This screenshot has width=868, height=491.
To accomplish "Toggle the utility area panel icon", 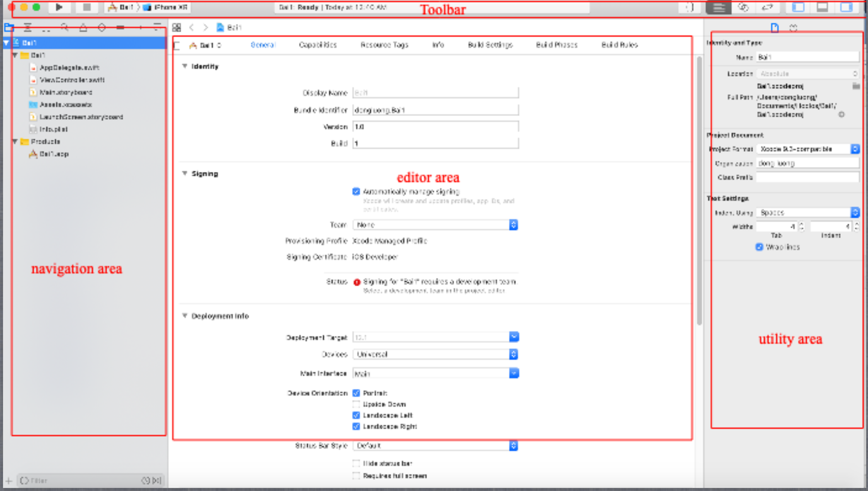I will point(847,8).
